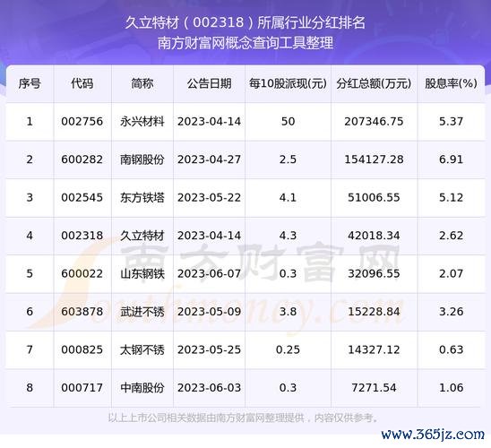Click the 4.1 per-10-share payout value

tap(288, 197)
